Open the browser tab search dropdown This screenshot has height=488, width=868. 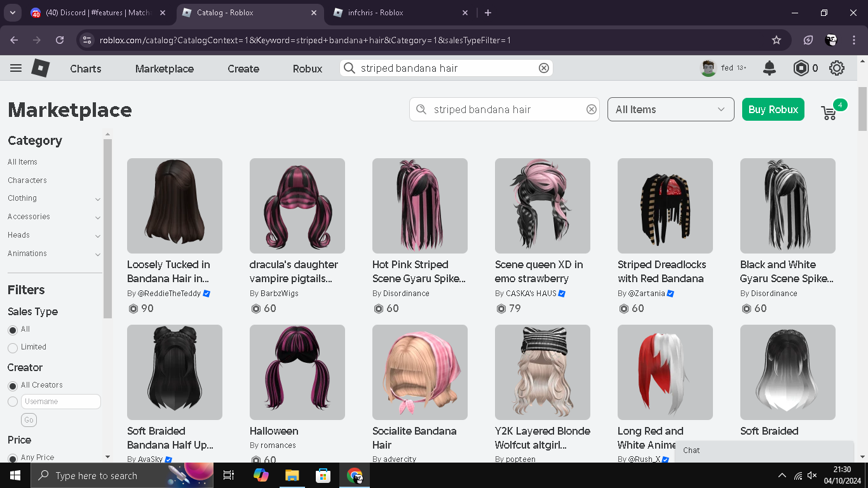coord(12,13)
